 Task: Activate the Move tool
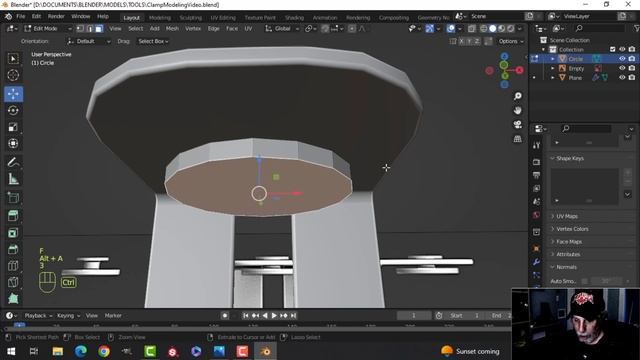(x=13, y=94)
